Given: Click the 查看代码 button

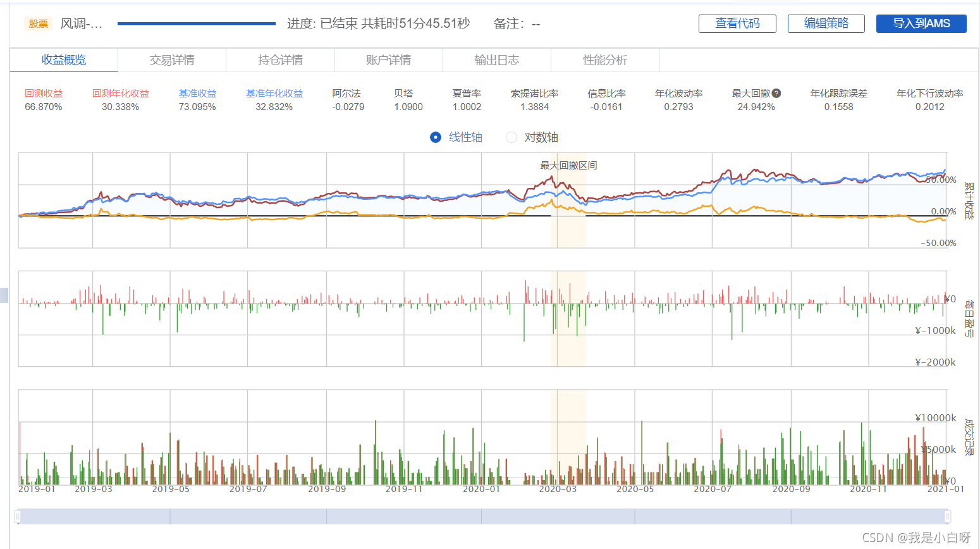Looking at the screenshot, I should point(737,23).
